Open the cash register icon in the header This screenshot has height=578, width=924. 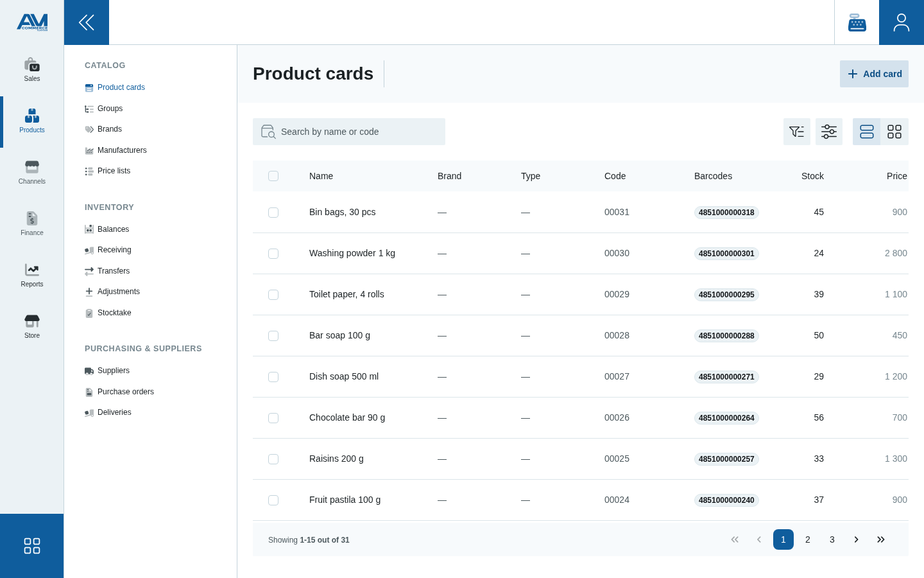[x=857, y=22]
